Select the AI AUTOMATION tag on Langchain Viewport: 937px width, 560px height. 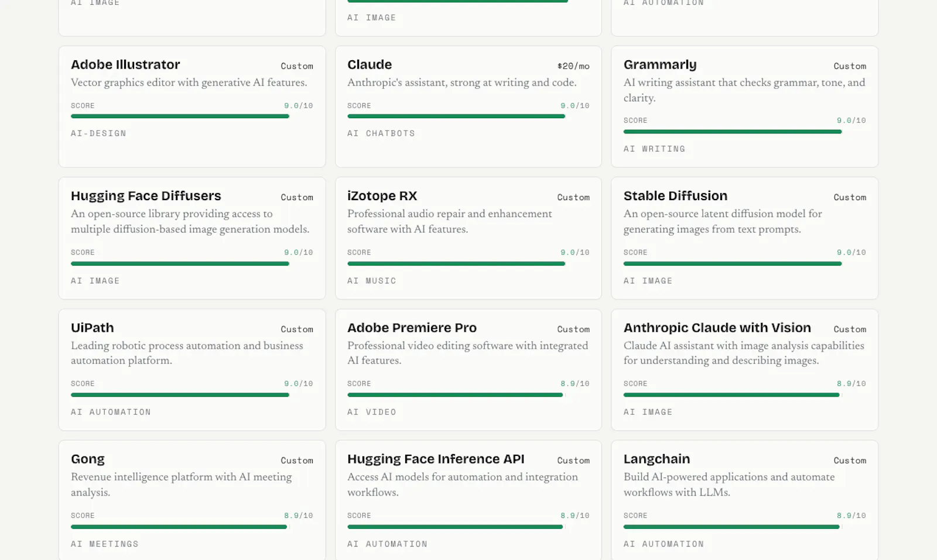coord(664,544)
